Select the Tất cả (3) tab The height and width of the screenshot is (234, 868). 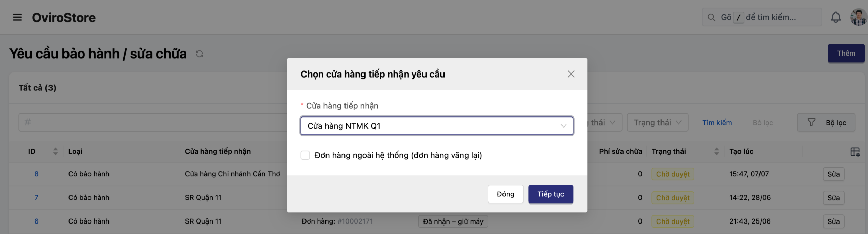pos(37,88)
